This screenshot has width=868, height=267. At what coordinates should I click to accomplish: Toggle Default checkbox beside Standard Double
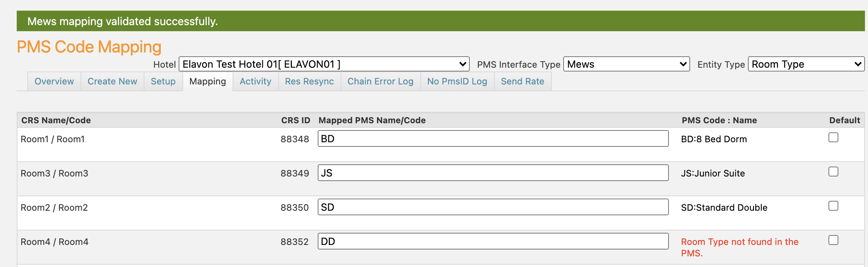point(833,206)
